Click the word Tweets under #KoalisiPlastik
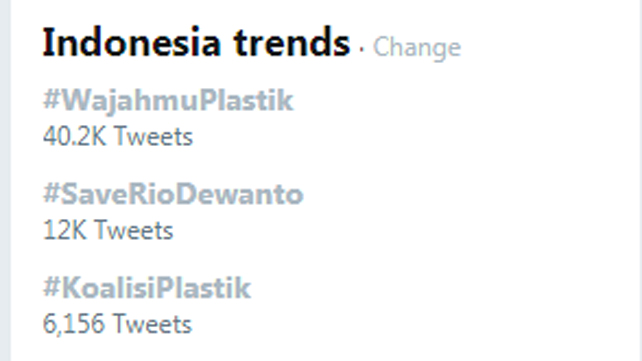 point(152,324)
